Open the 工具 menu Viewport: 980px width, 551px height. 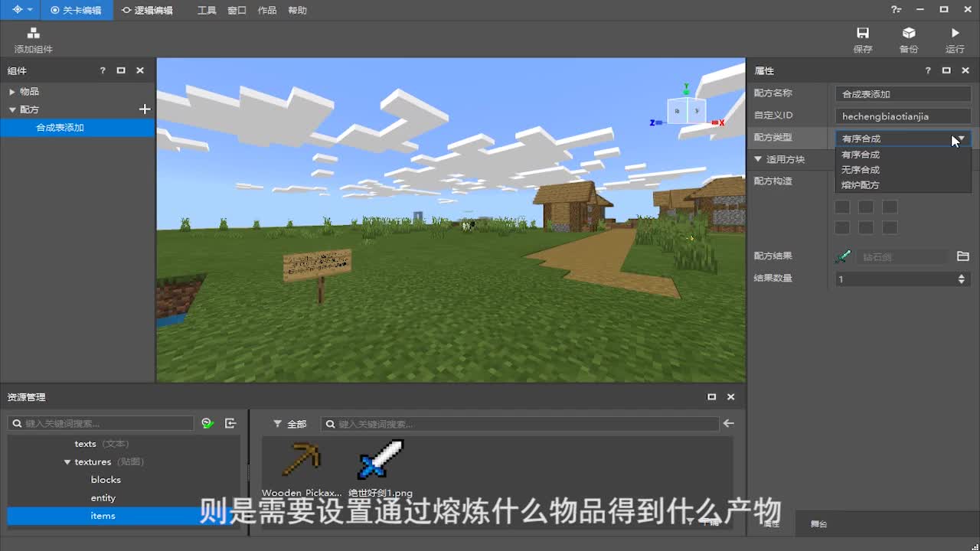click(207, 10)
